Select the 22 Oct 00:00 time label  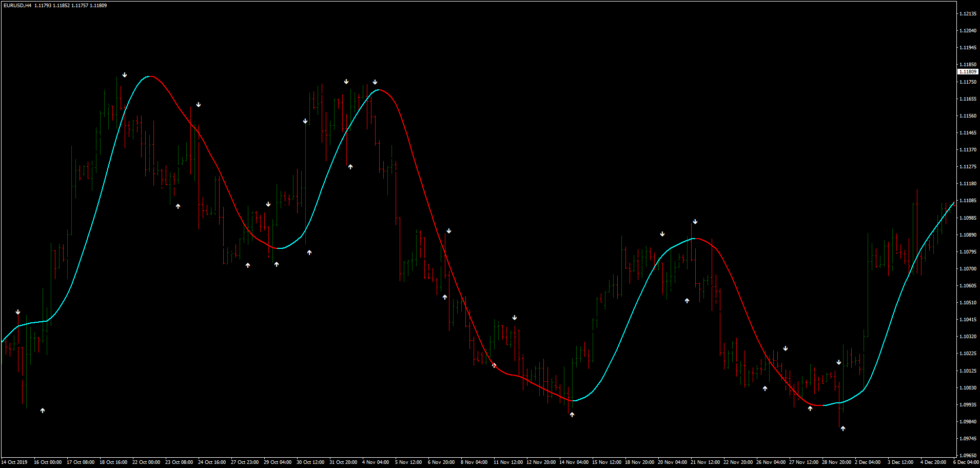146,462
